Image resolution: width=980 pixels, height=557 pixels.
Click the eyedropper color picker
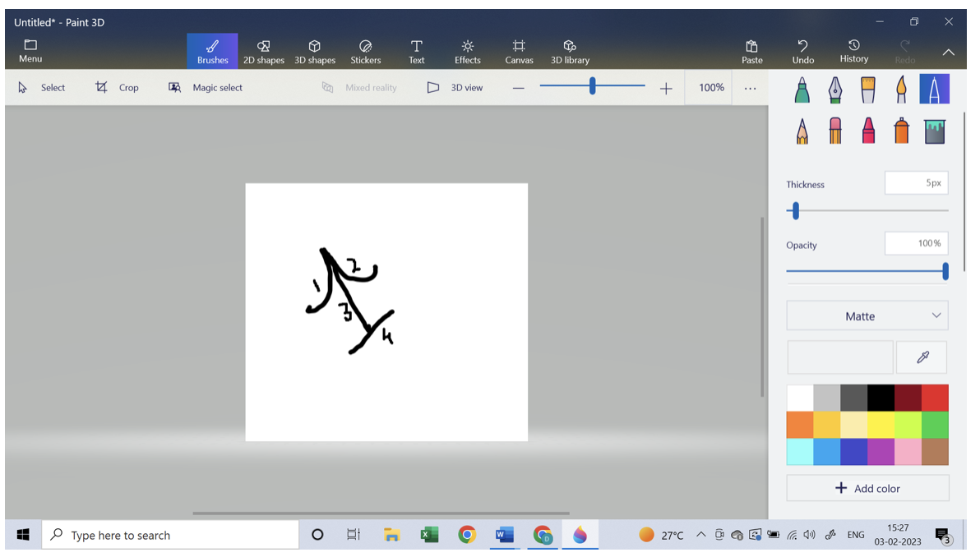tap(922, 357)
